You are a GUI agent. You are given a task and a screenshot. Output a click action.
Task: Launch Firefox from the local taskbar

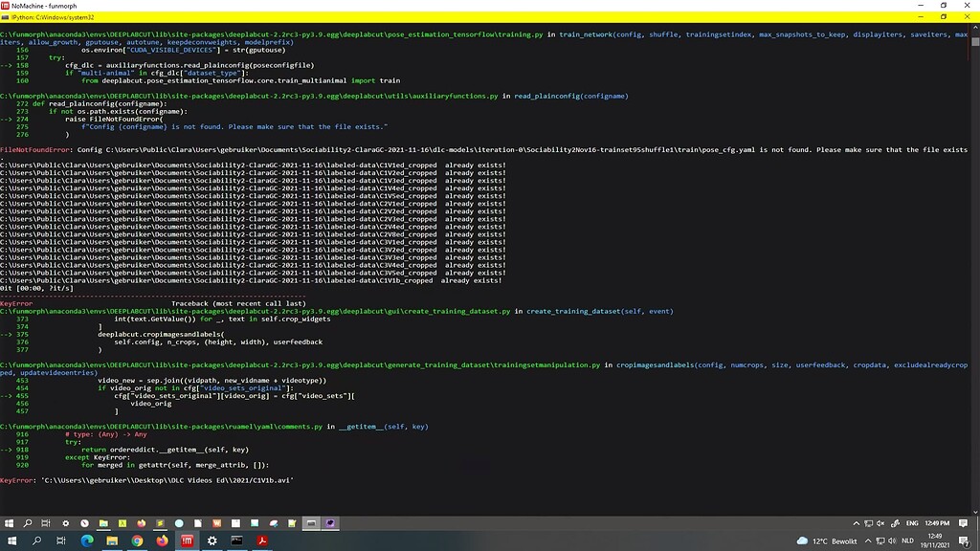click(x=161, y=540)
